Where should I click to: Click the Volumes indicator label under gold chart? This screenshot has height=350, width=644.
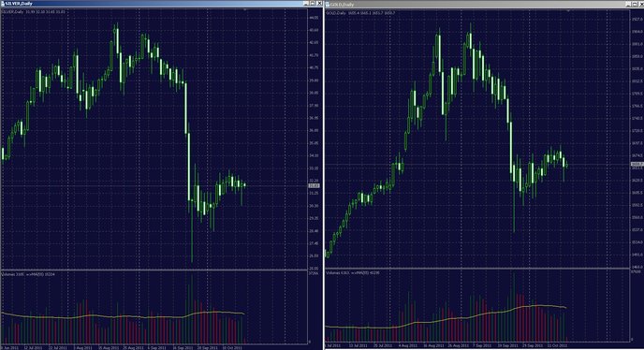[352, 272]
